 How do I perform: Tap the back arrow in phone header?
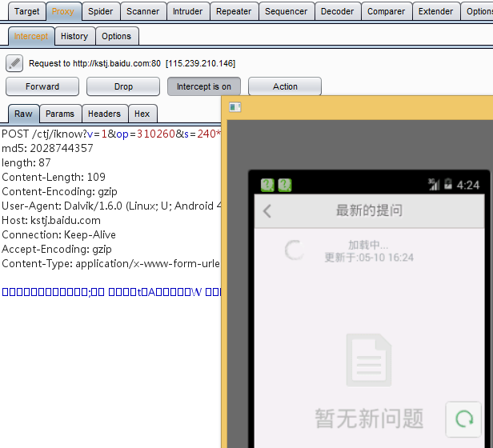pos(267,211)
